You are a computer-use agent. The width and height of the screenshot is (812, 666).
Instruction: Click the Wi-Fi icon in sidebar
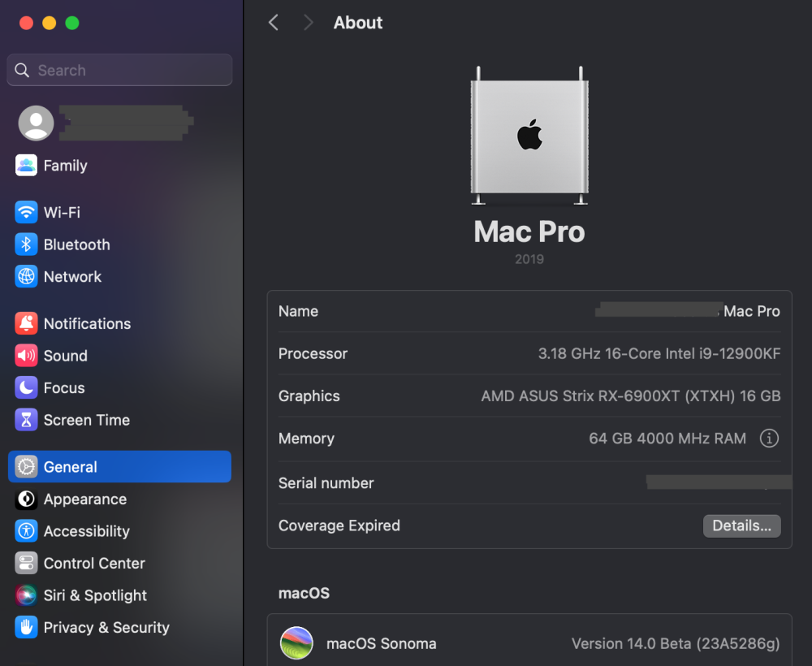click(x=26, y=212)
